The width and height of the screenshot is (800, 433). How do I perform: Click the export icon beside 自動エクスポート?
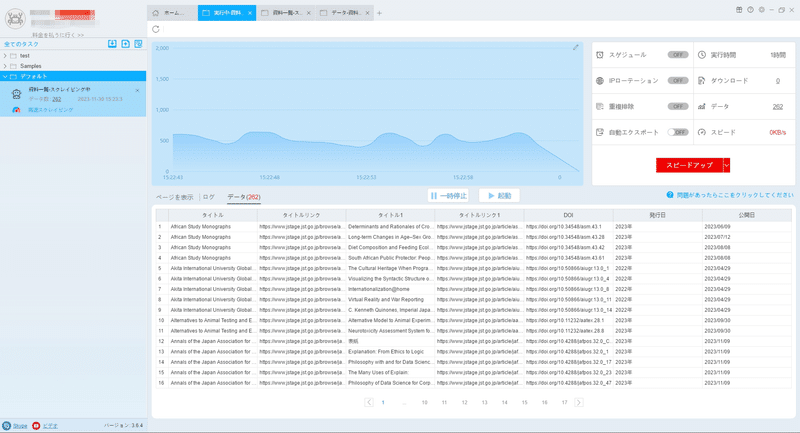tap(600, 132)
